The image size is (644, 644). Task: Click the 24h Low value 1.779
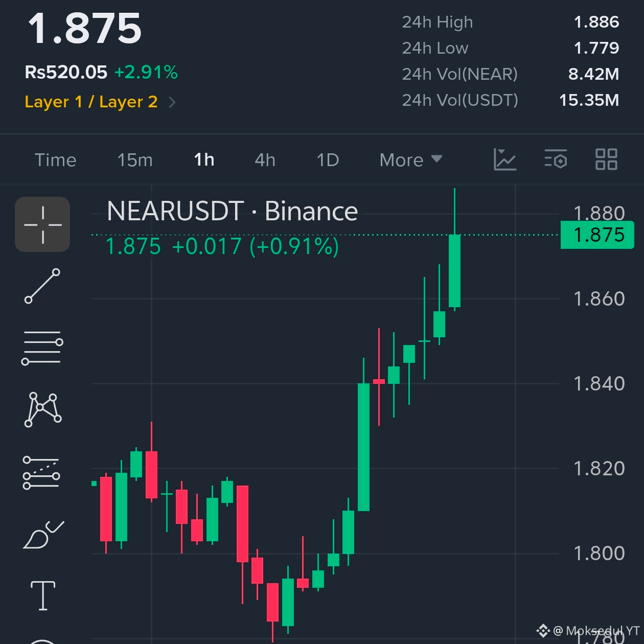pyautogui.click(x=596, y=48)
